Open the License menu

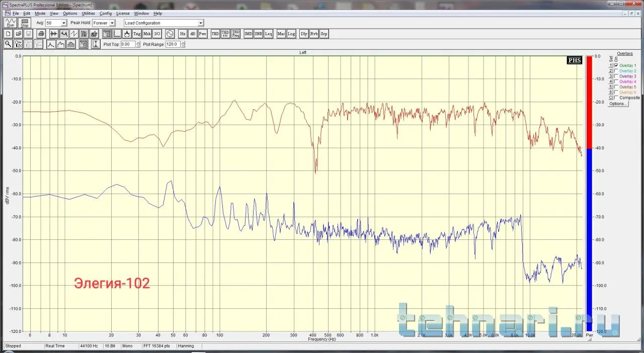[123, 14]
